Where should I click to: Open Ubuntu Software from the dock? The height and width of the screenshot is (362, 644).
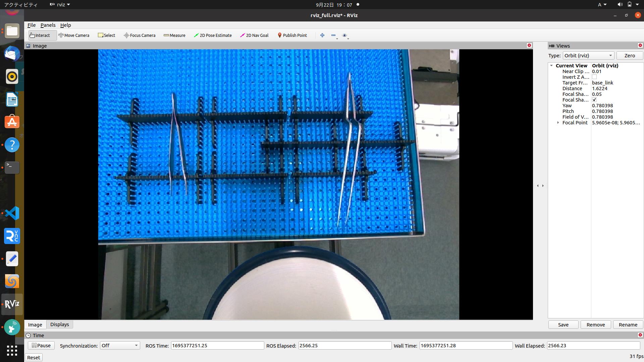click(x=12, y=122)
